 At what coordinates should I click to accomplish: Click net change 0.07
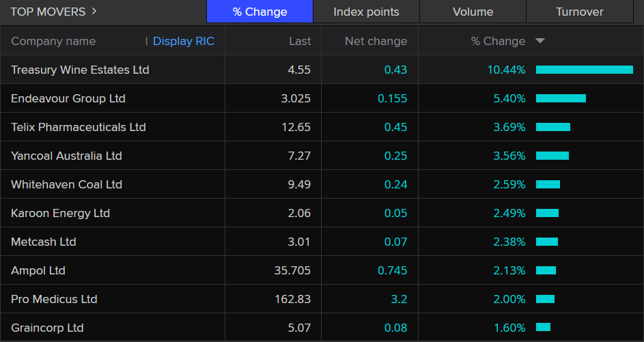coord(395,242)
